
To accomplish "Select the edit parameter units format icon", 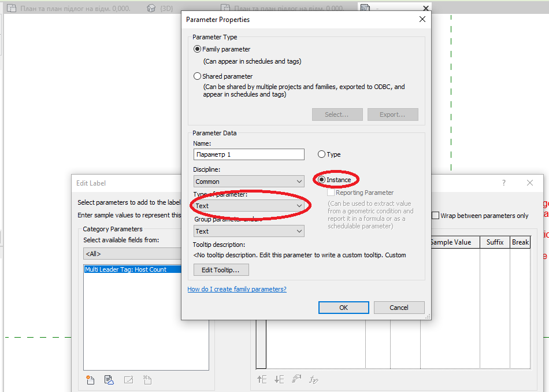I will pos(296,379).
